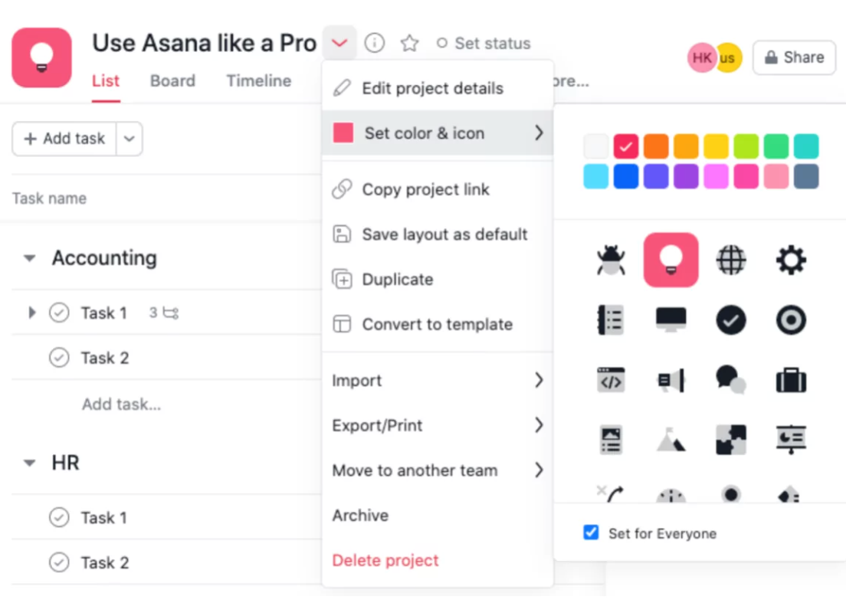Choose the gear project icon

tap(791, 260)
